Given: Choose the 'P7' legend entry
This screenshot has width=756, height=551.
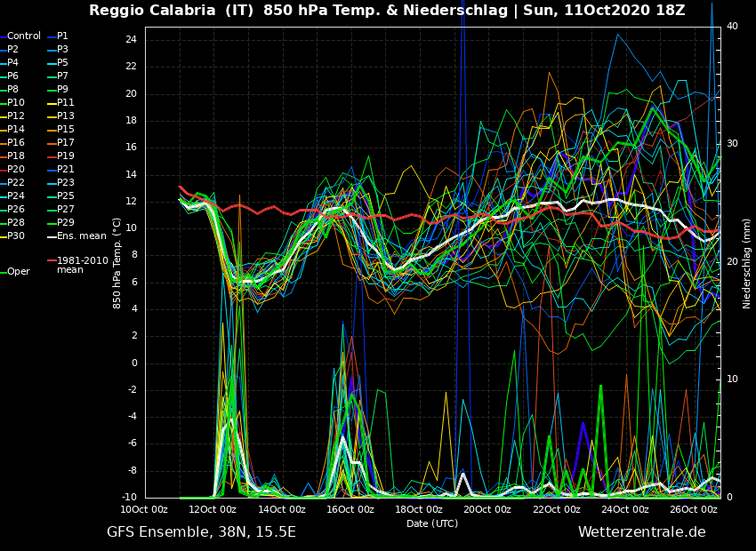Looking at the screenshot, I should click(62, 76).
